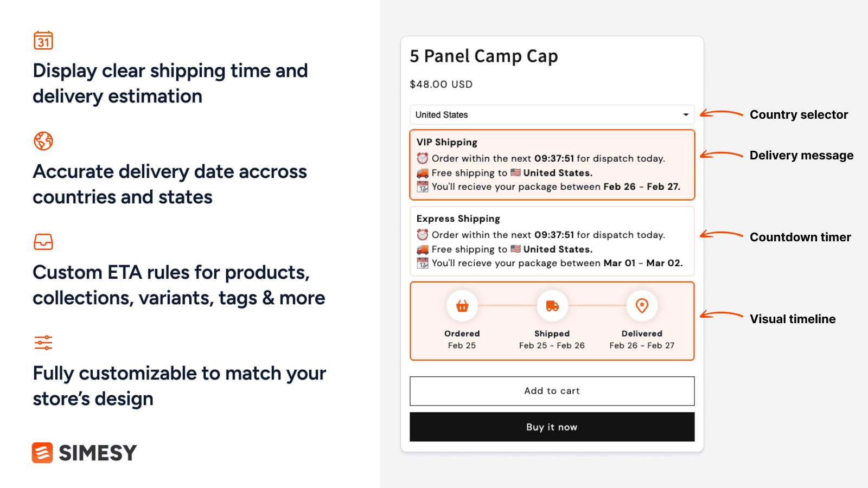Click the Add to cart button
This screenshot has width=868, height=488.
pos(552,391)
